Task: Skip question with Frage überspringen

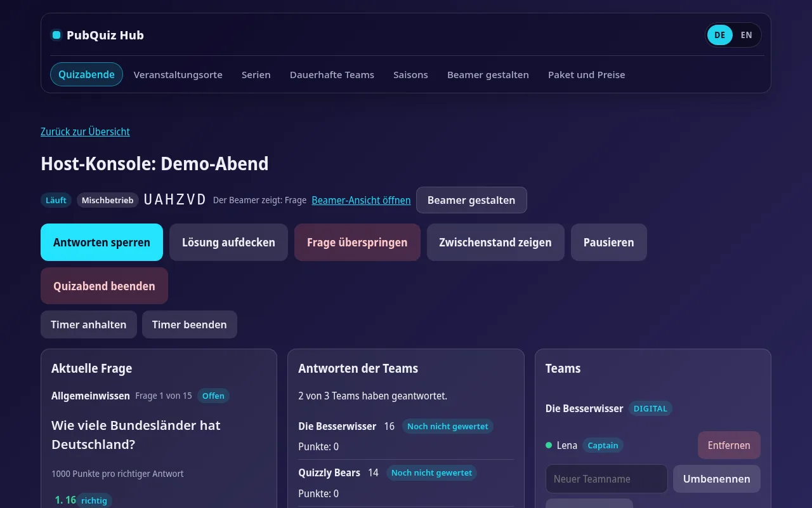Action: pos(357,242)
